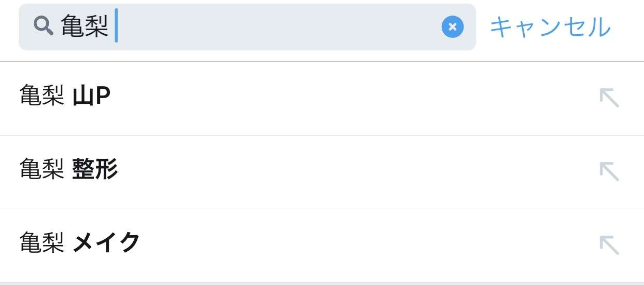Screen dimensions: 644x285
Task: Click the magnifying glass search icon
Action: tap(44, 25)
